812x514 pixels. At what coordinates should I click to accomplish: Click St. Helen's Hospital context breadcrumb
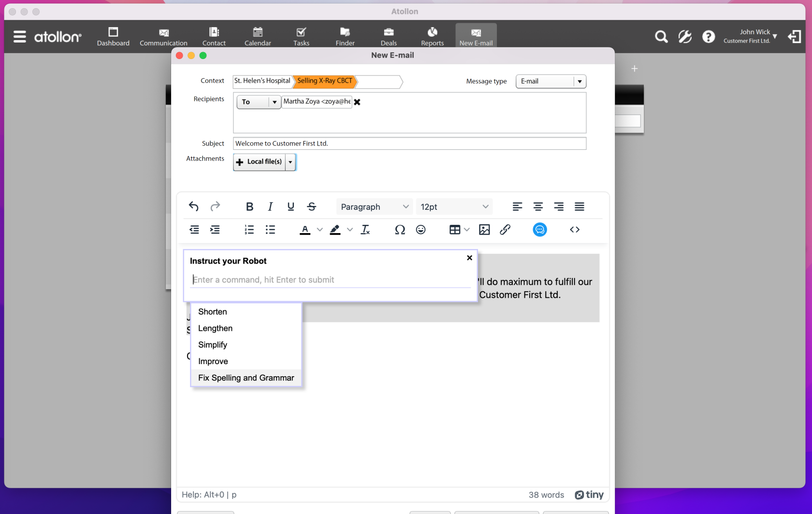(x=262, y=81)
